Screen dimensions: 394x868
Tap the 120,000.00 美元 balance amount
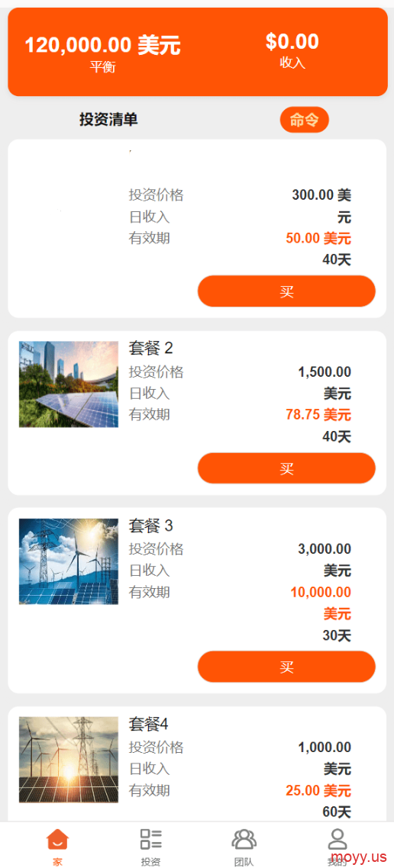(102, 45)
